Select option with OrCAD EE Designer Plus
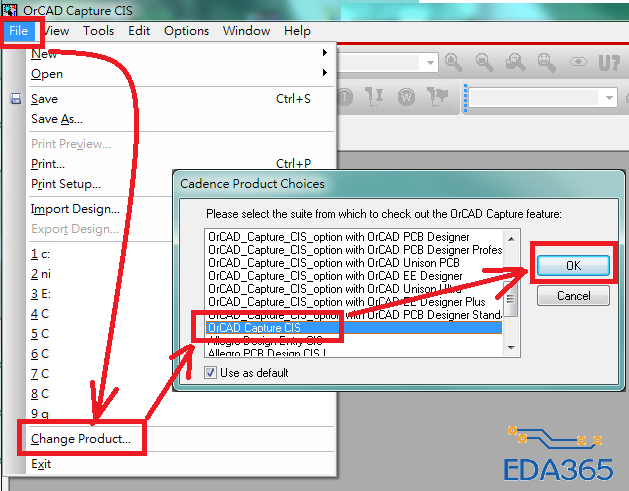 pos(354,302)
